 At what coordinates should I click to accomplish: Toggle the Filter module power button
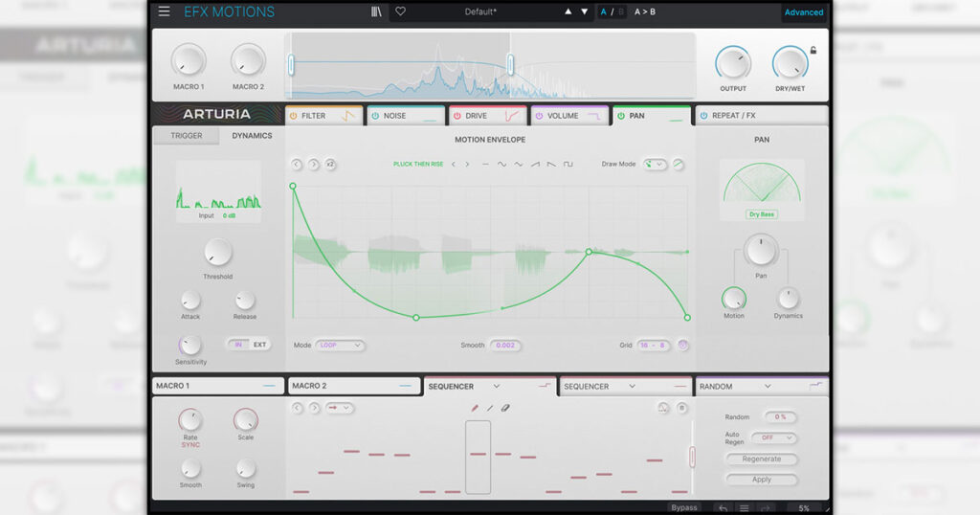pos(294,116)
